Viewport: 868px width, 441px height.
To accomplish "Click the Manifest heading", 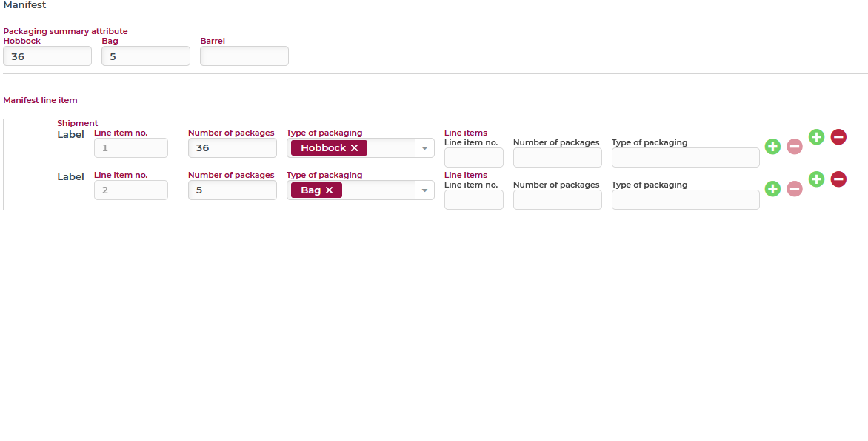I will pos(25,5).
